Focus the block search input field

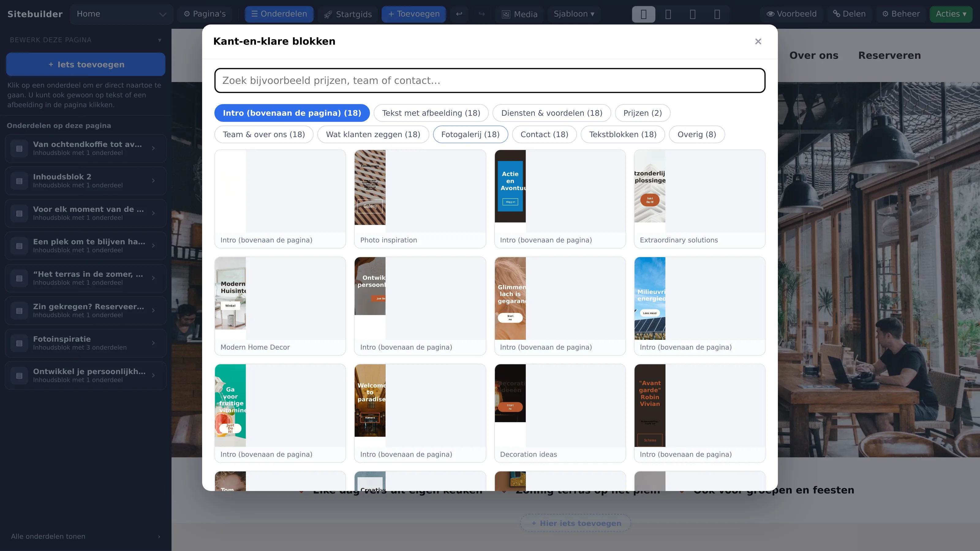click(490, 80)
